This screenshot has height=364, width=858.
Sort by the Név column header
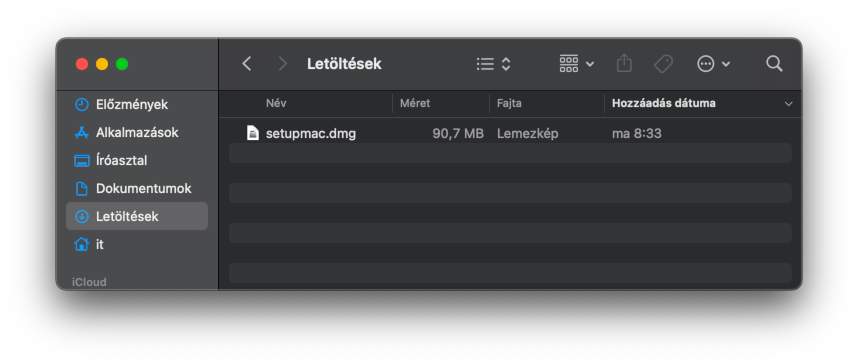(276, 103)
